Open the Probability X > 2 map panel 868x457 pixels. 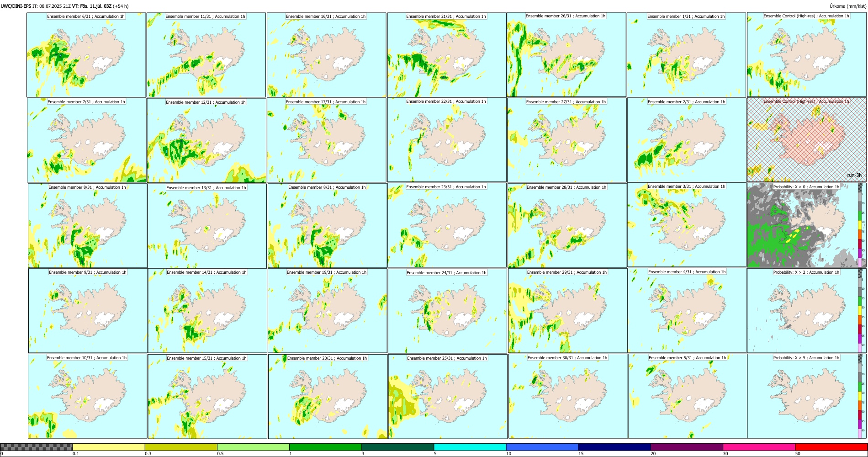click(807, 311)
